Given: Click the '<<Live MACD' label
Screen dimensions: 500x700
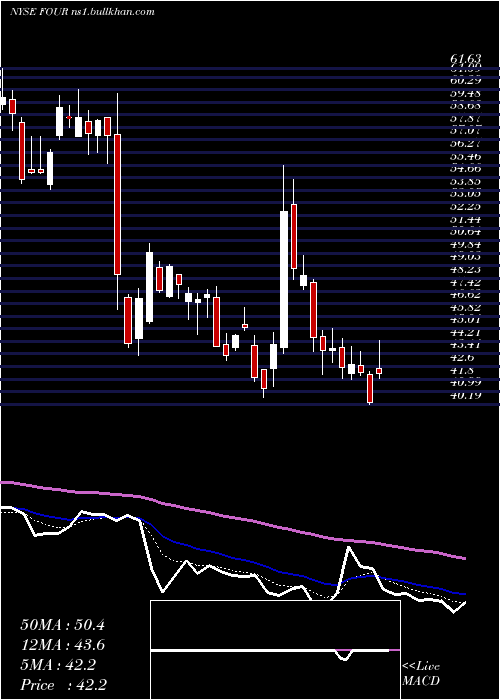Looking at the screenshot, I should pyautogui.click(x=421, y=674).
